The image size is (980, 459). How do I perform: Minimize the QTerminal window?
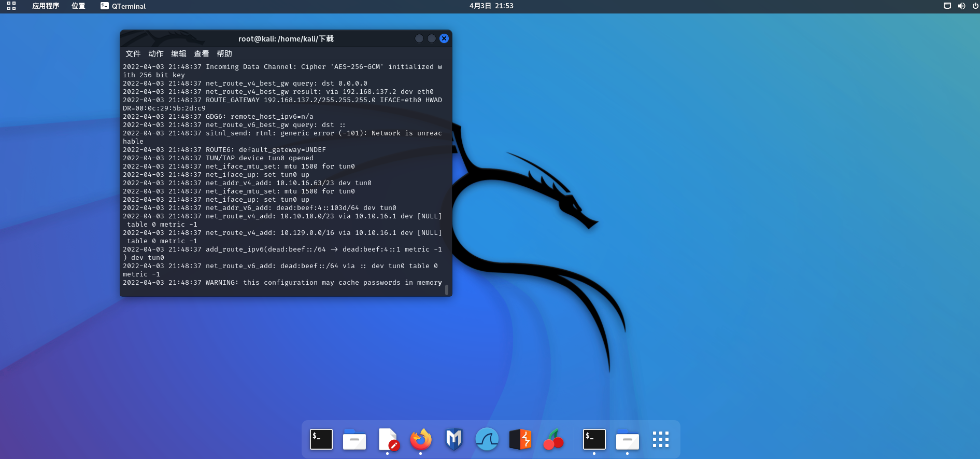[419, 38]
